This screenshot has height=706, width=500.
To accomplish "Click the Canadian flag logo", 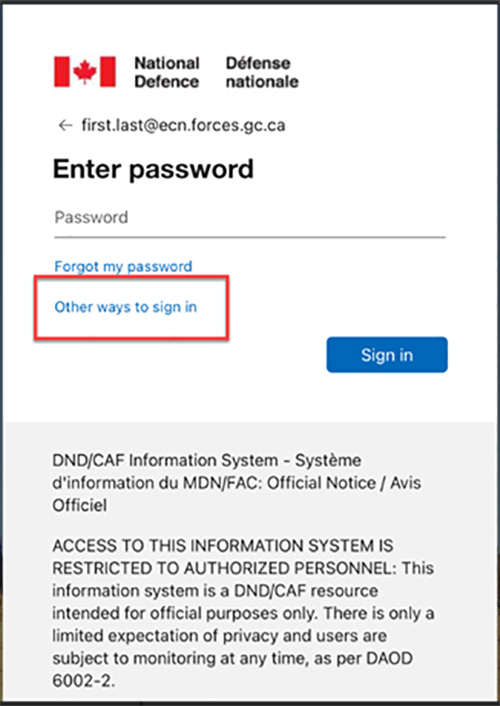I will click(85, 72).
